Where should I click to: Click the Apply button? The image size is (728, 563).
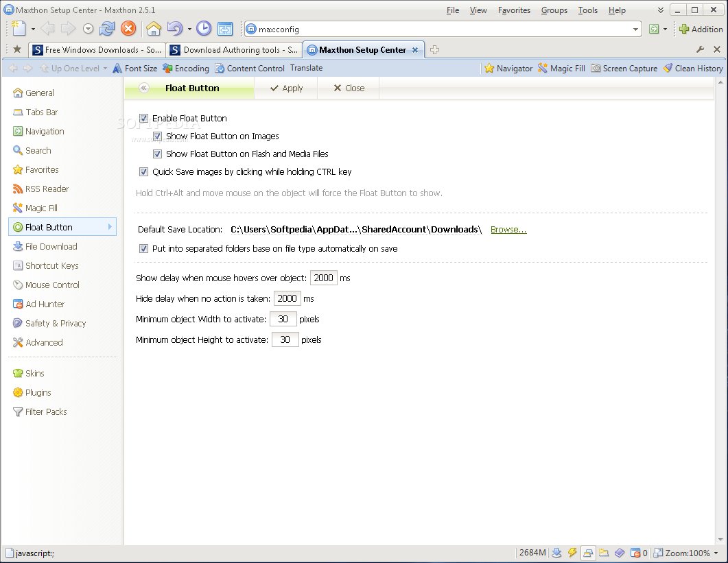tap(286, 88)
